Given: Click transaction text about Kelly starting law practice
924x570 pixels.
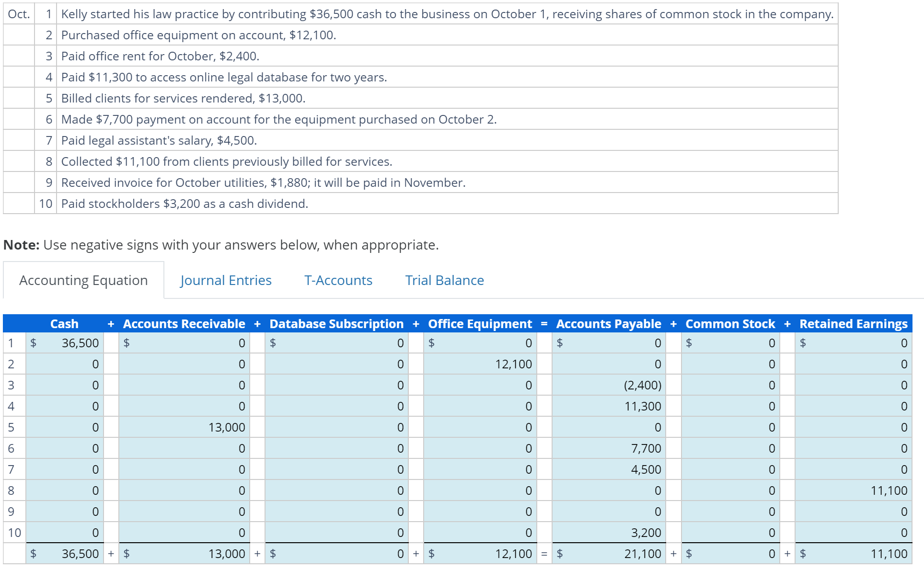Looking at the screenshot, I should 447,14.
